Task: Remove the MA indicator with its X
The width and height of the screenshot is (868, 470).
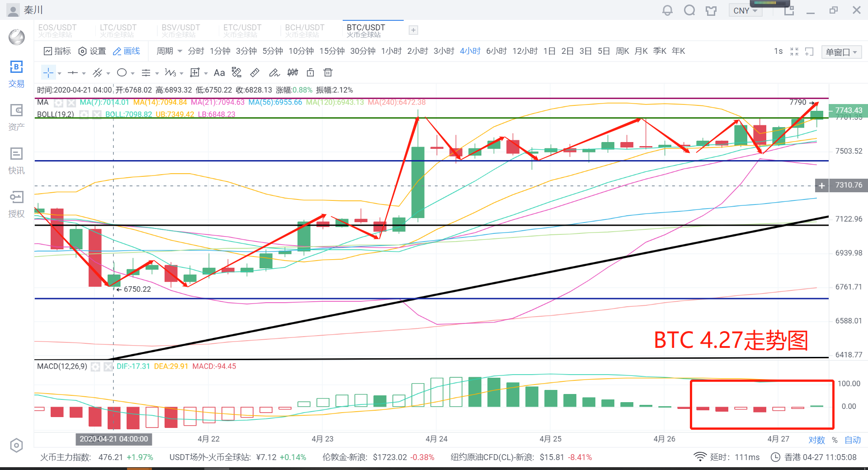Action: (71, 103)
